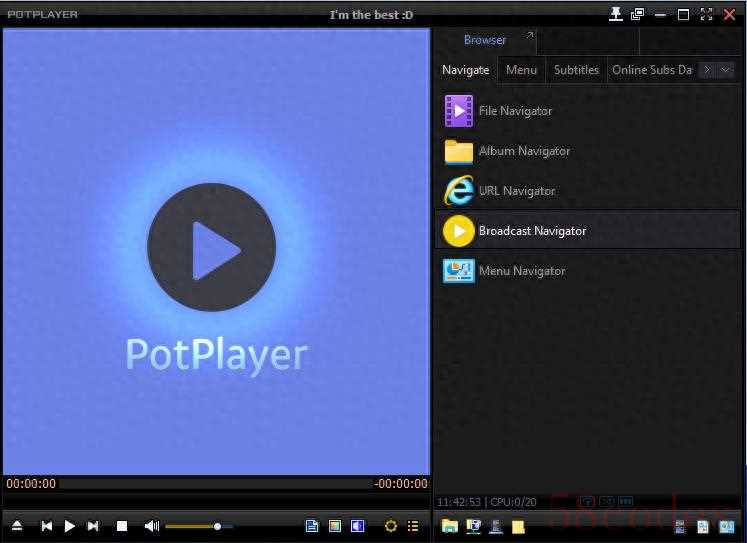
Task: Click the big play button in video area
Action: [x=211, y=247]
